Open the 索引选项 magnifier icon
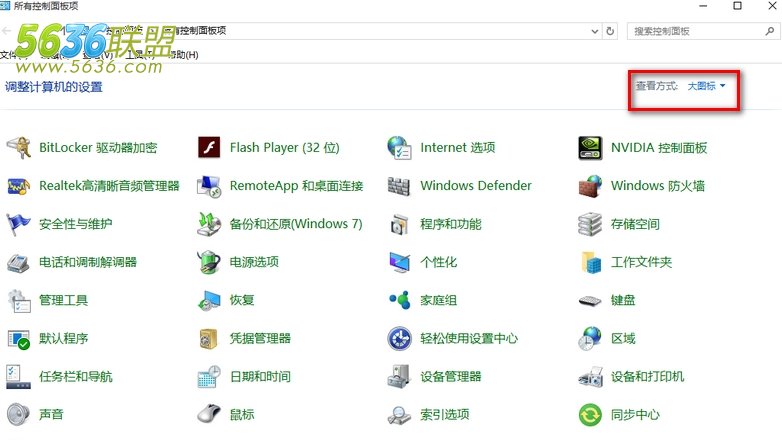The height and width of the screenshot is (440, 782). 399,415
